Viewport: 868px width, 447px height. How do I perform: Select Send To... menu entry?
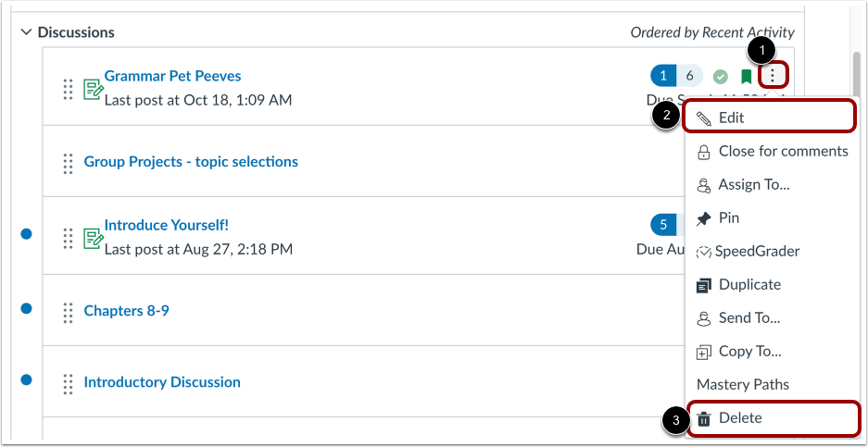tap(748, 317)
